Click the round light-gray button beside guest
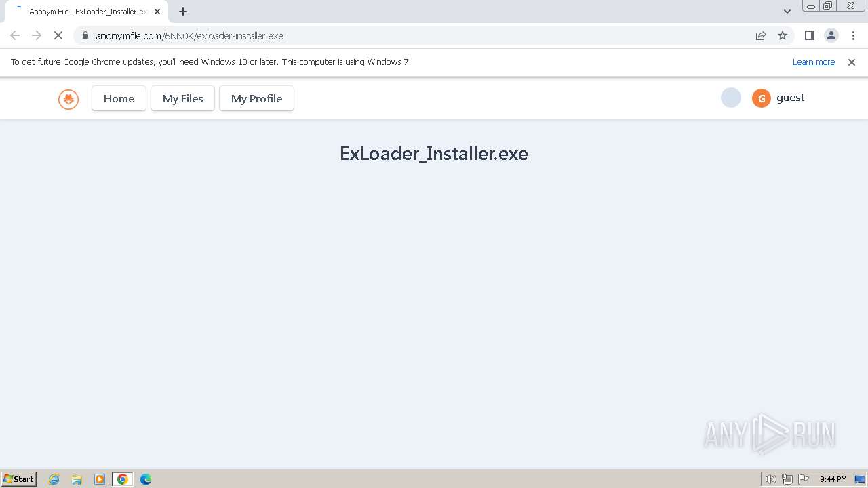This screenshot has height=488, width=868. [731, 98]
